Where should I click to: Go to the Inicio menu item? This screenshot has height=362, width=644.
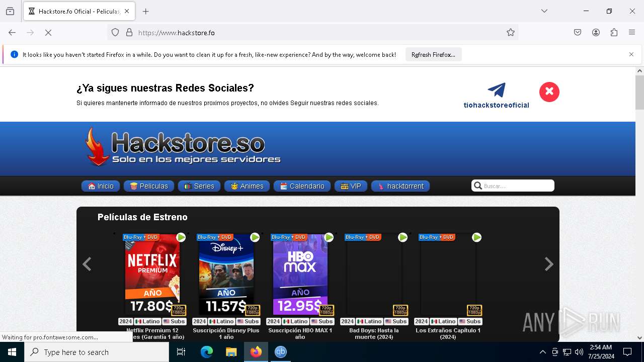[101, 186]
